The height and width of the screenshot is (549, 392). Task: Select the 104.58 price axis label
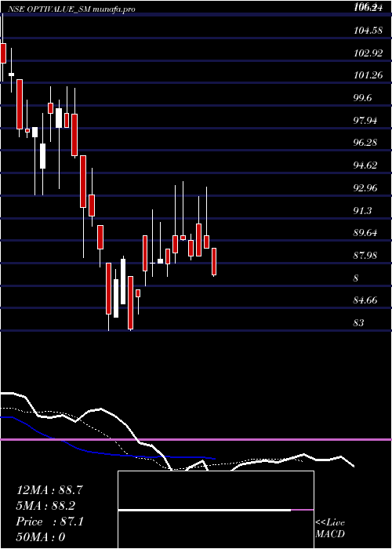tap(368, 31)
